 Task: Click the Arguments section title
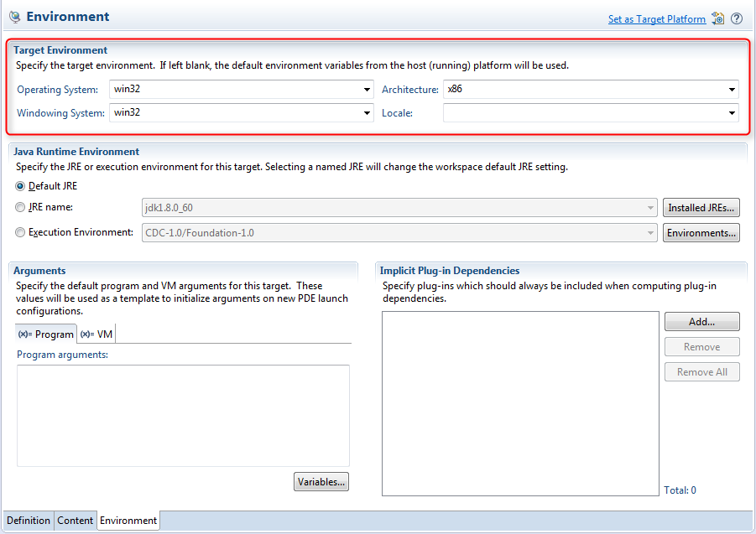tap(39, 271)
